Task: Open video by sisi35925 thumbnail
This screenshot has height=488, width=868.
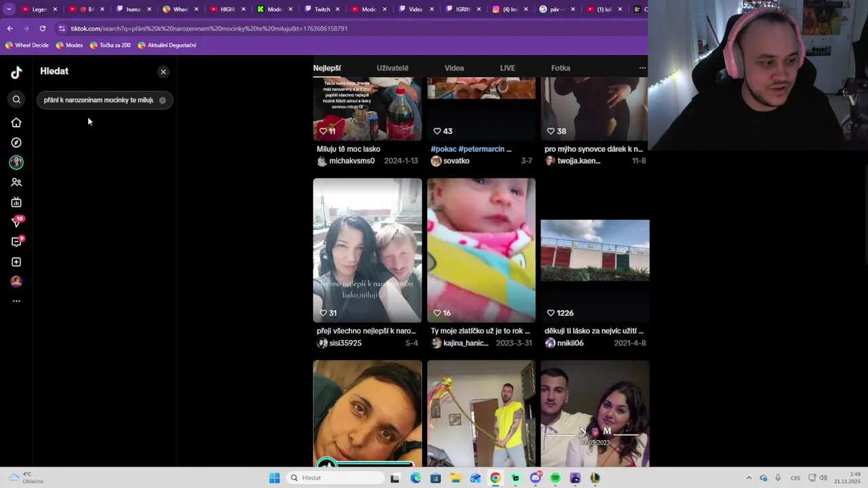Action: (x=368, y=250)
